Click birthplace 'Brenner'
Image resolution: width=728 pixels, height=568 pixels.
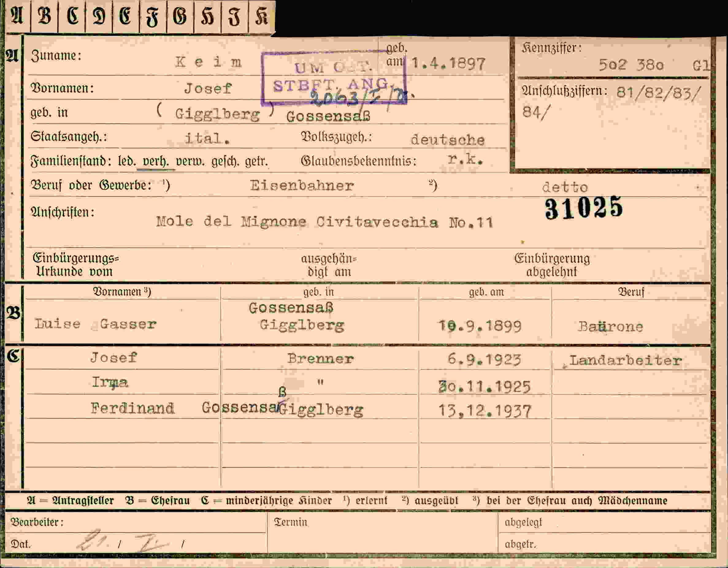(x=320, y=359)
